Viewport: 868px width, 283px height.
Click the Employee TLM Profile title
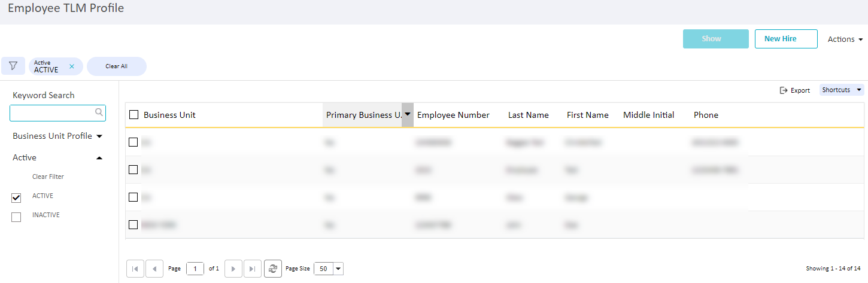pyautogui.click(x=66, y=8)
